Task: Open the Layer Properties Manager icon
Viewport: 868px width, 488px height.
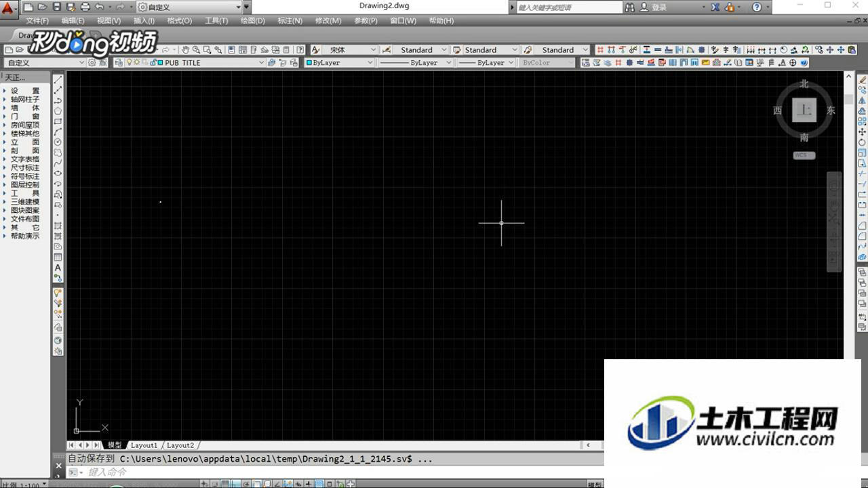Action: pyautogui.click(x=119, y=62)
